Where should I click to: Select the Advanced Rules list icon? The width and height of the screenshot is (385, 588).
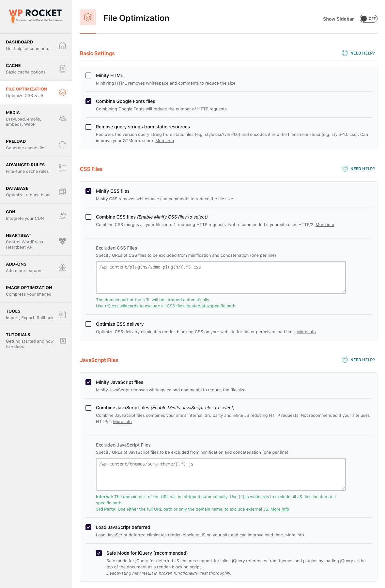click(x=62, y=168)
